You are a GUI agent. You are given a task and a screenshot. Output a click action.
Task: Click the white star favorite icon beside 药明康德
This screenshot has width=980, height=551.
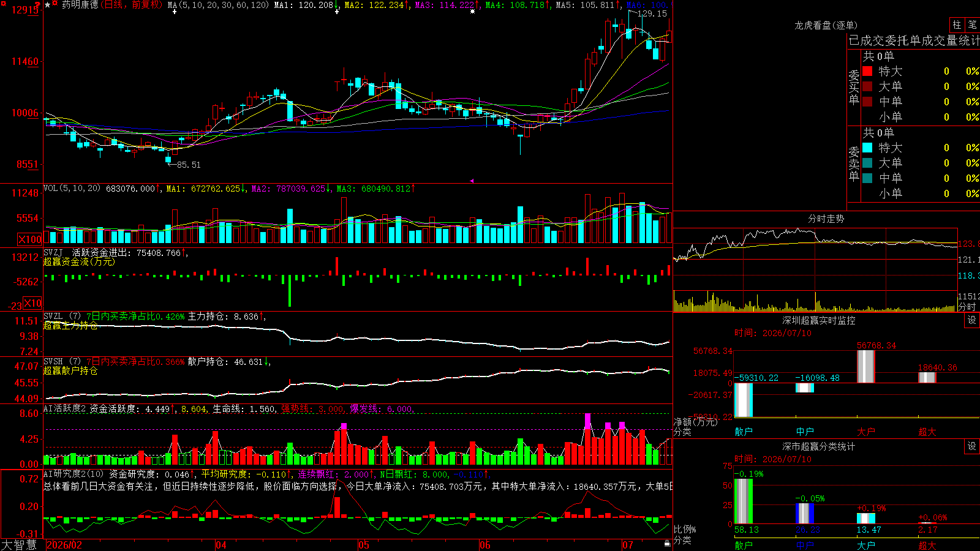tap(48, 4)
